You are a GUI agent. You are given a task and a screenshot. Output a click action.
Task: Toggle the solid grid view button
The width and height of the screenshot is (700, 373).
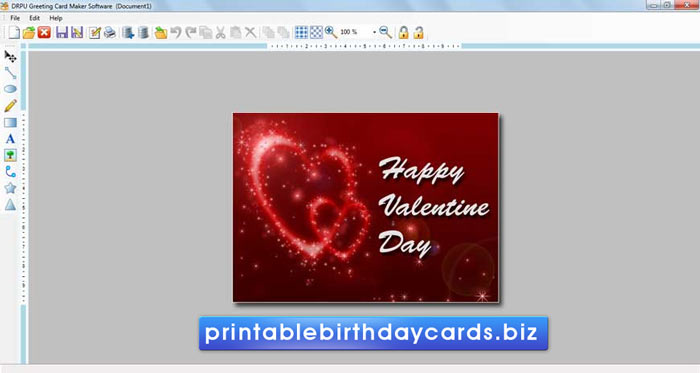click(301, 33)
